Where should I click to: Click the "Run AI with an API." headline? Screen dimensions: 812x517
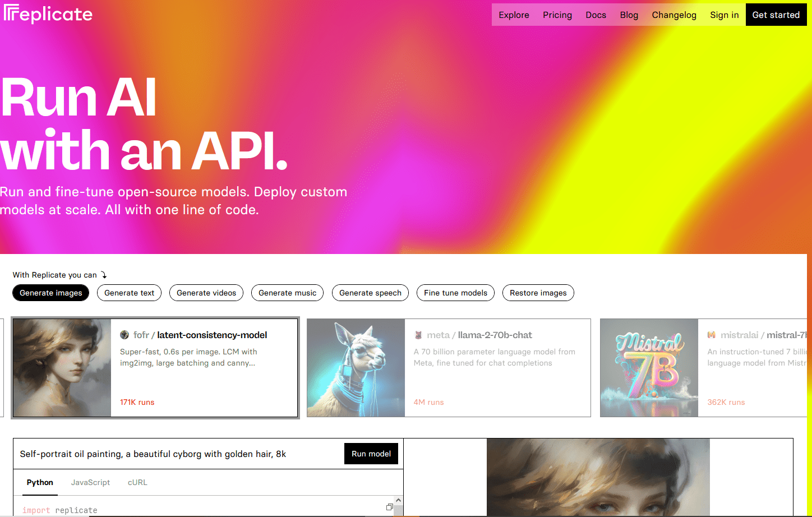[x=144, y=123]
